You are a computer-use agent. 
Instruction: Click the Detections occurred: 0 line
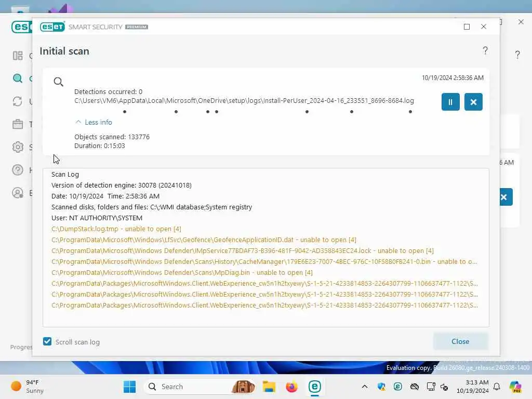click(x=108, y=91)
